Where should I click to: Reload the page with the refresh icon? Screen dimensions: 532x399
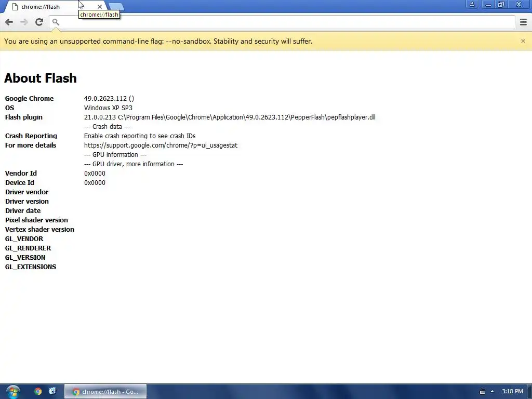coord(39,22)
